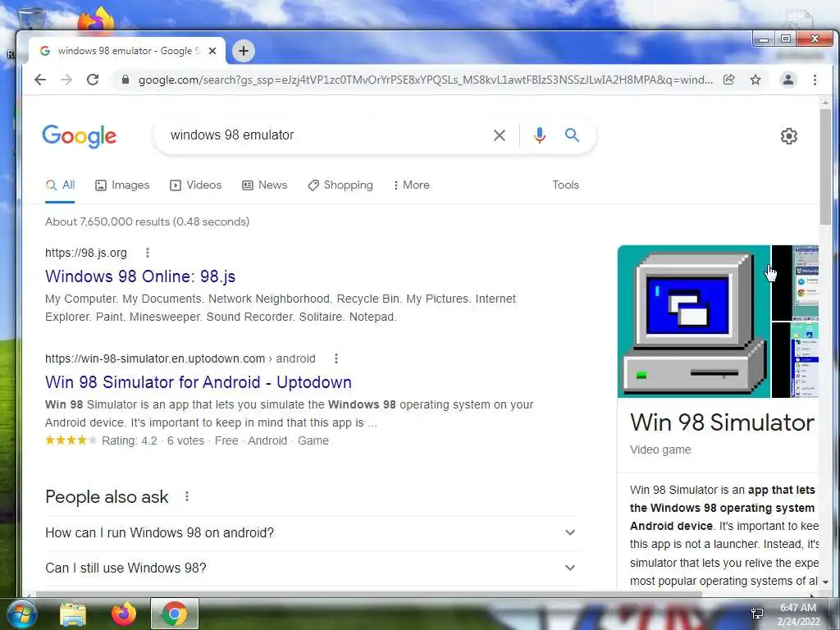Switch to the Images tab
The image size is (840, 630).
(x=122, y=185)
